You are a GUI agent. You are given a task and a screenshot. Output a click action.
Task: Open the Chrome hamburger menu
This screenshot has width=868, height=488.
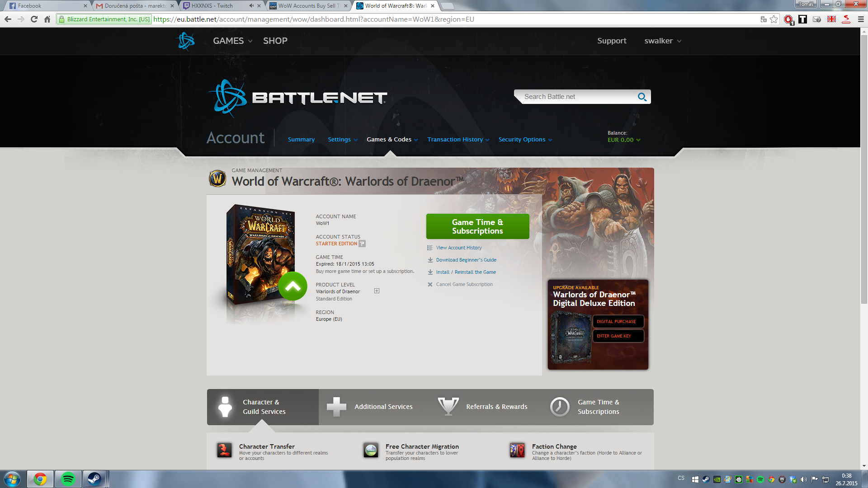tap(861, 19)
